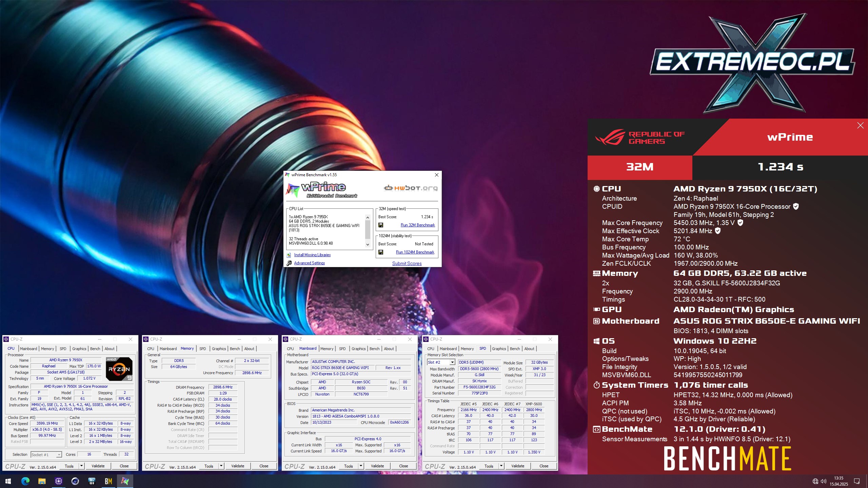Expand Tools arrow in CPU-Z SPD window

pyautogui.click(x=501, y=466)
